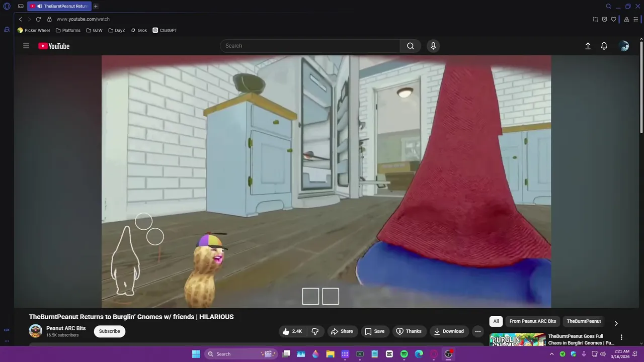Go back in browser history
This screenshot has width=644, height=362.
click(20, 19)
